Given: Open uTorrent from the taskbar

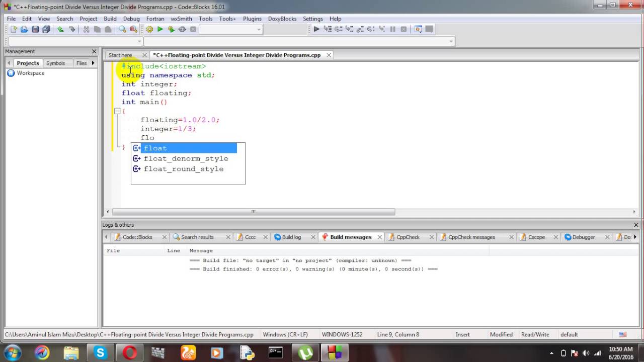Looking at the screenshot, I should pos(305,353).
